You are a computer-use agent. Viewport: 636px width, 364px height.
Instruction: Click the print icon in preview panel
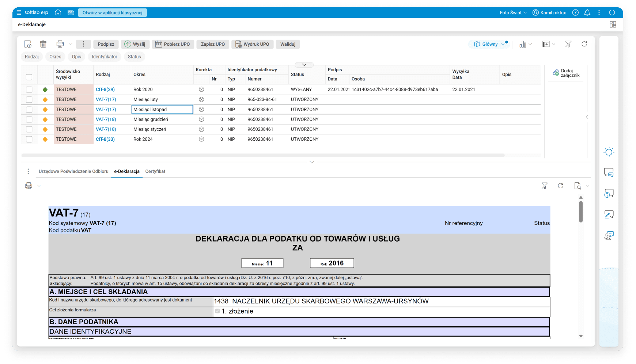[29, 186]
